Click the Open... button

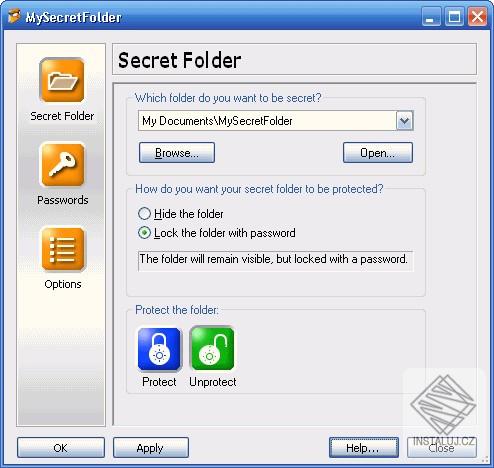click(378, 153)
